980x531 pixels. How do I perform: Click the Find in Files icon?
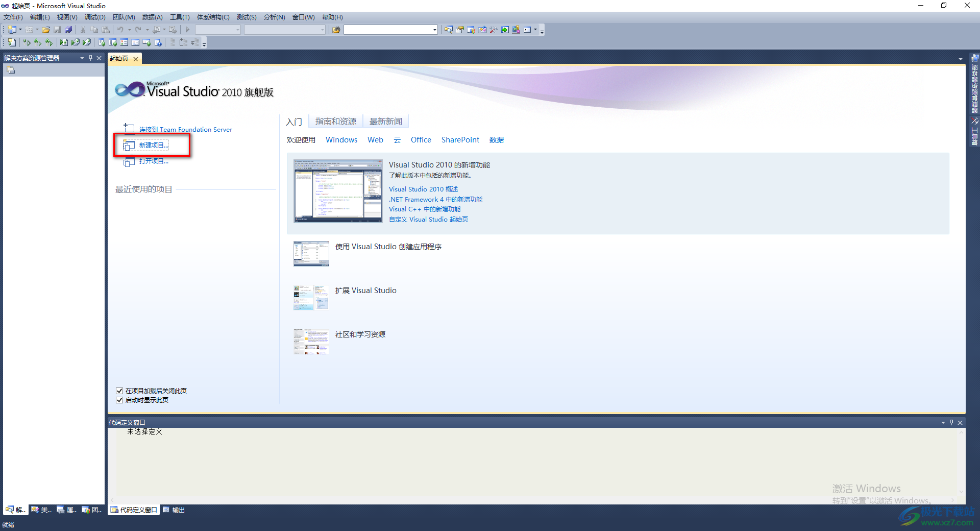click(336, 30)
